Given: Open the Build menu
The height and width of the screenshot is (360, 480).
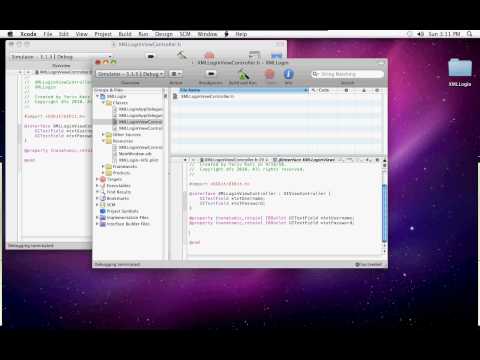Looking at the screenshot, I should (125, 34).
